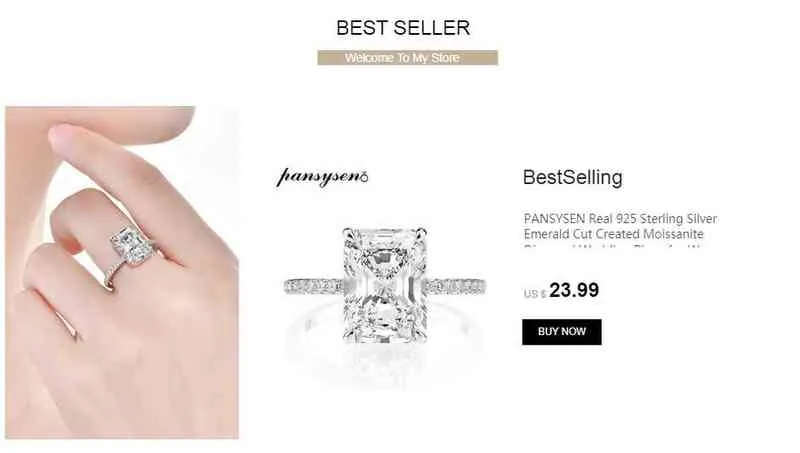Image resolution: width=800 pixels, height=453 pixels.
Task: View the hand wearing ring photo
Action: (x=122, y=272)
